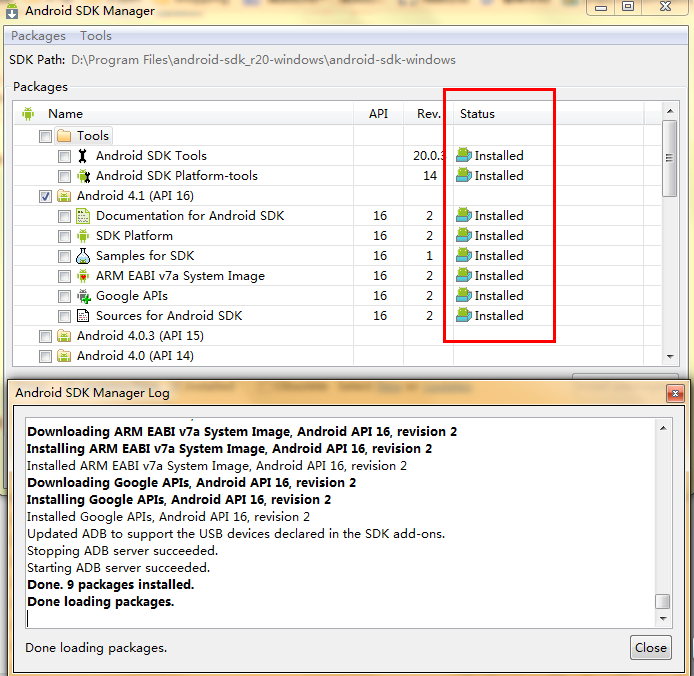Click log line 'Stopping ADB server succeeded.'
Viewport: 694px width, 676px height.
pos(123,551)
